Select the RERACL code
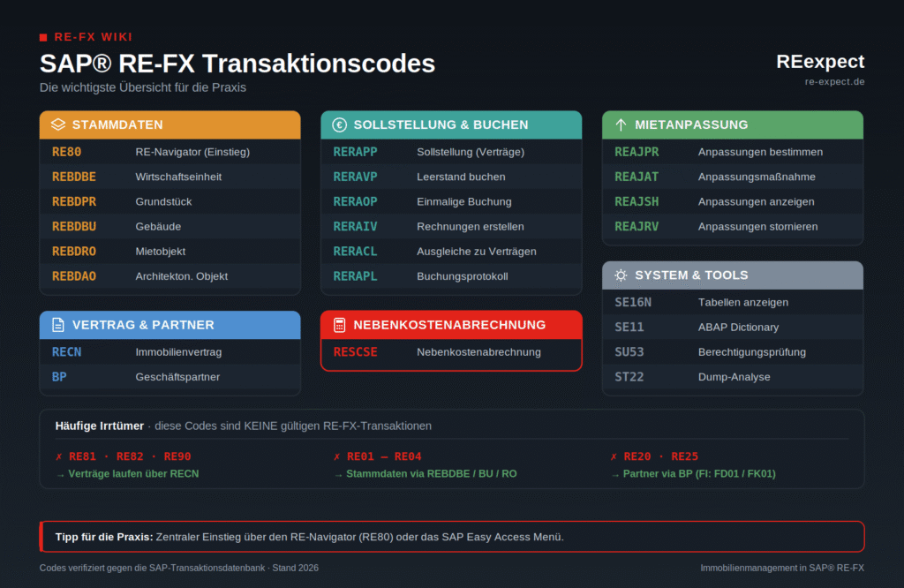Viewport: 904px width, 588px height. click(355, 251)
